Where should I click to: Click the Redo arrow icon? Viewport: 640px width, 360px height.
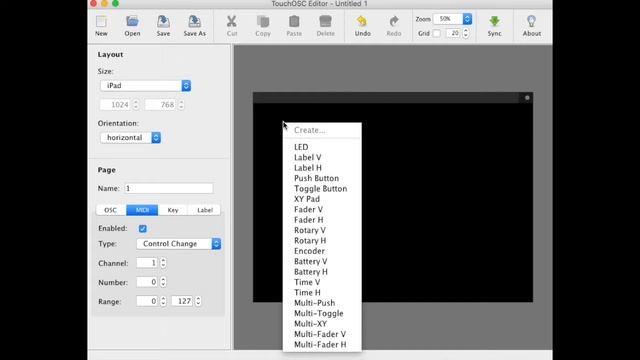394,26
